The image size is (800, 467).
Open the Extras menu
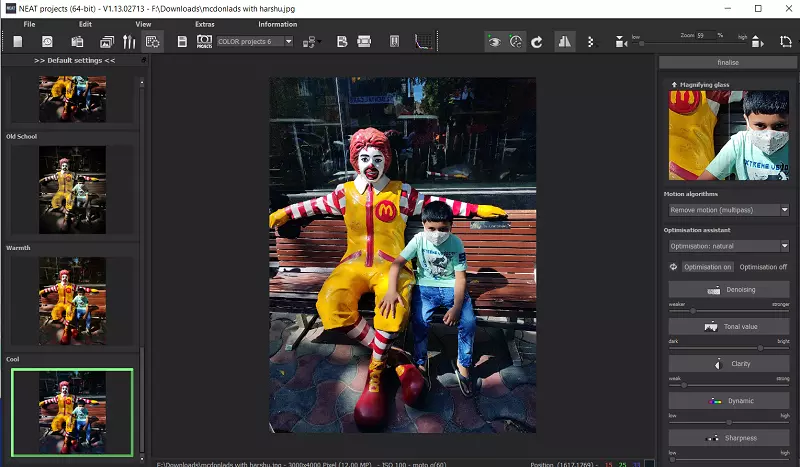coord(204,23)
